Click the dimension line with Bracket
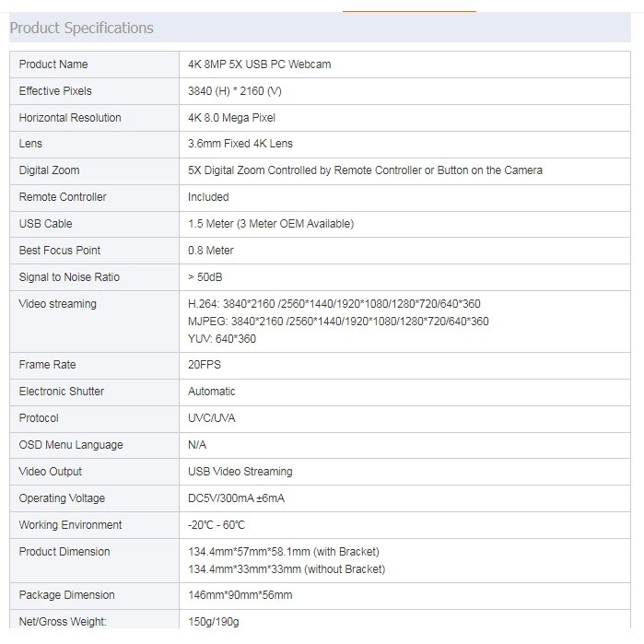This screenshot has width=644, height=644. tap(284, 552)
